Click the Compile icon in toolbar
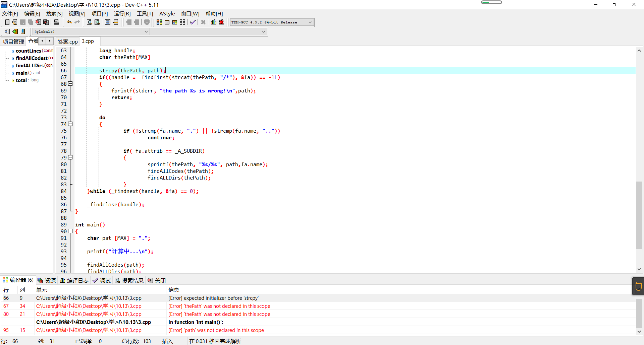Screen dimensions: 644x345 159,22
